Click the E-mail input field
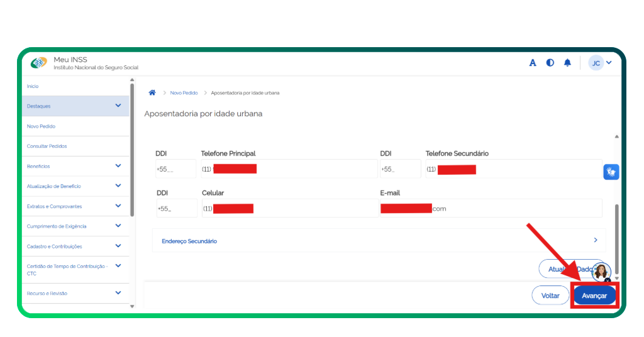 pos(491,209)
